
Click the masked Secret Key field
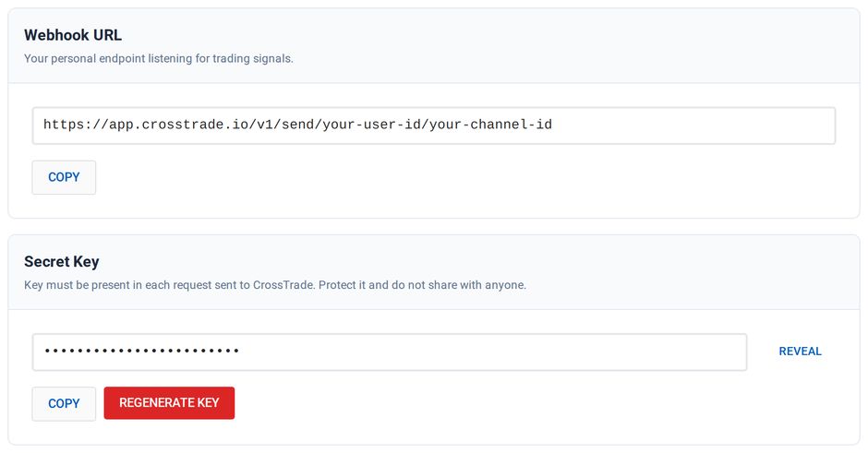tap(389, 352)
